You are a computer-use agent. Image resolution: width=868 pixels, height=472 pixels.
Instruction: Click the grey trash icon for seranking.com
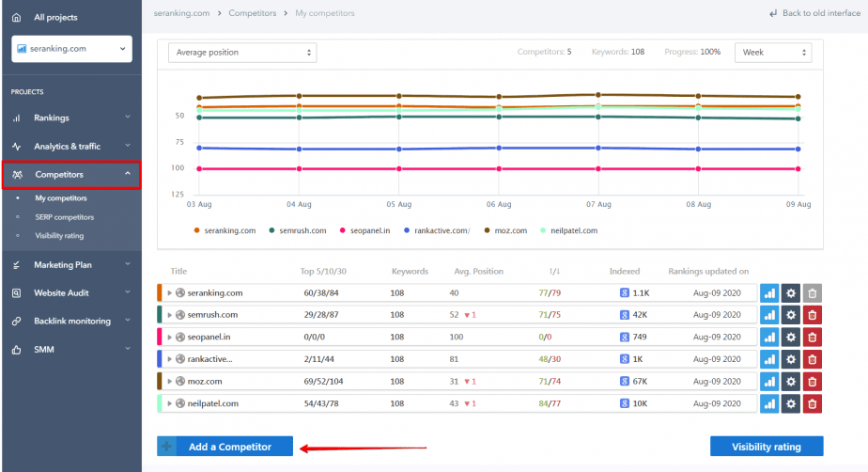pos(812,293)
